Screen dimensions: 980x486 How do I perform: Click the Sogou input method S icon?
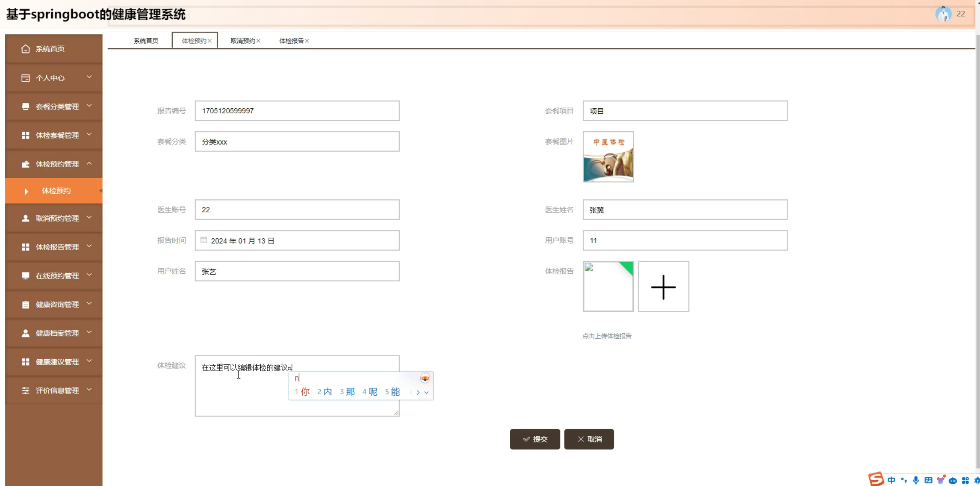875,479
